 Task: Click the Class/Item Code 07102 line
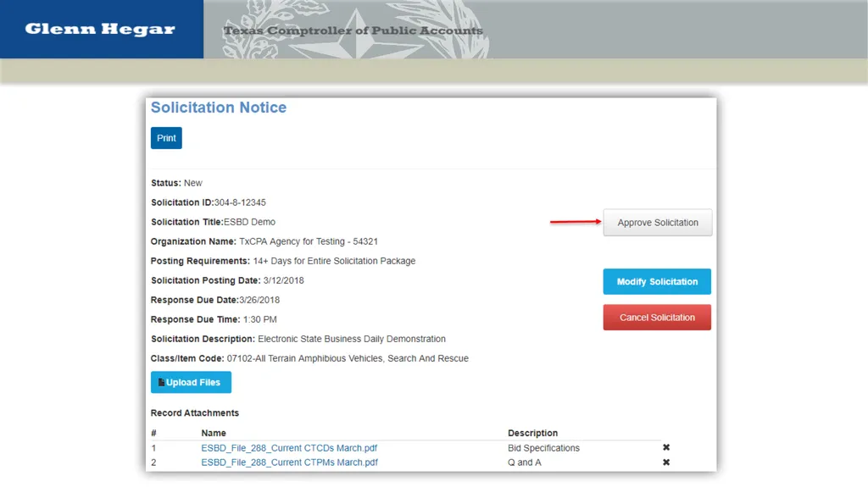point(309,358)
